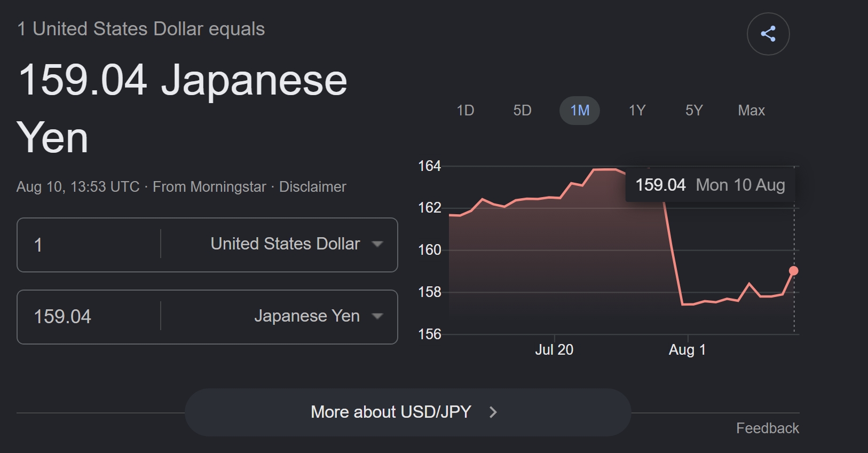868x453 pixels.
Task: Click the Feedback link
Action: (x=767, y=428)
